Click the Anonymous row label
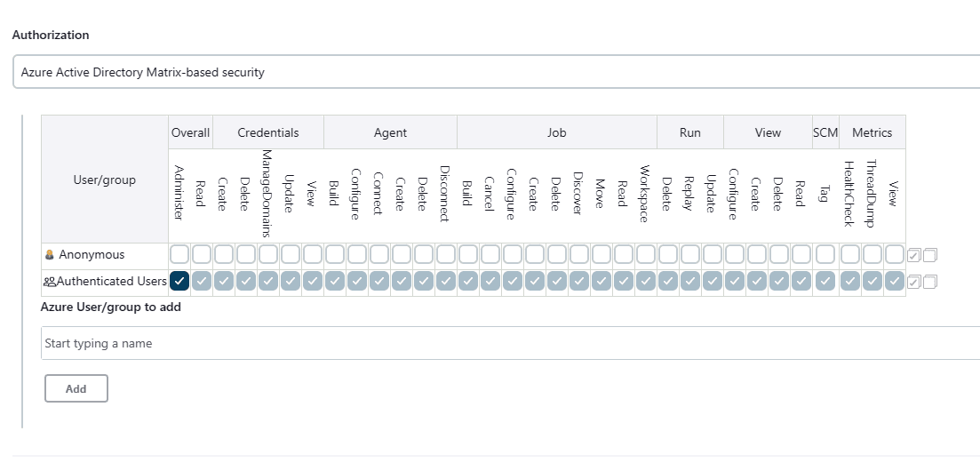 click(92, 254)
